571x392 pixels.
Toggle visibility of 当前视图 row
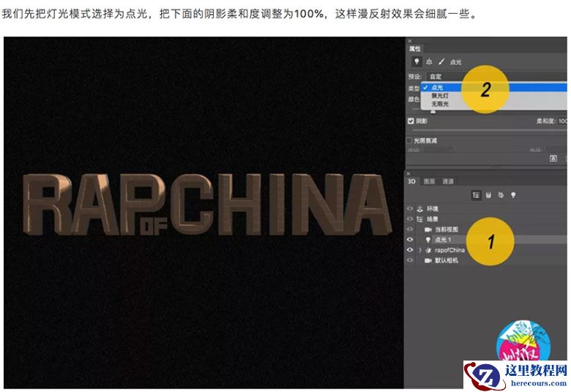click(x=410, y=230)
